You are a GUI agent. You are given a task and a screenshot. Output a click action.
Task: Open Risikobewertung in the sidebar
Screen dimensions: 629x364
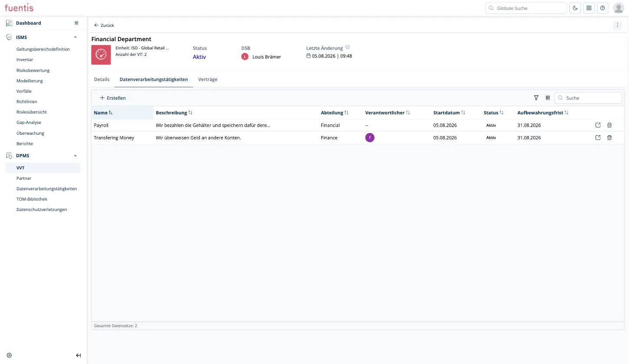33,70
